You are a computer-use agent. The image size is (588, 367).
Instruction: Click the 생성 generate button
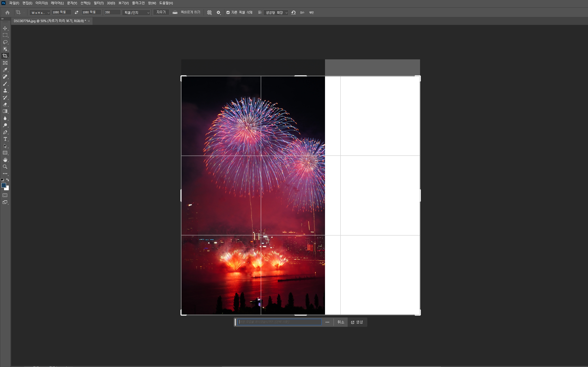357,322
